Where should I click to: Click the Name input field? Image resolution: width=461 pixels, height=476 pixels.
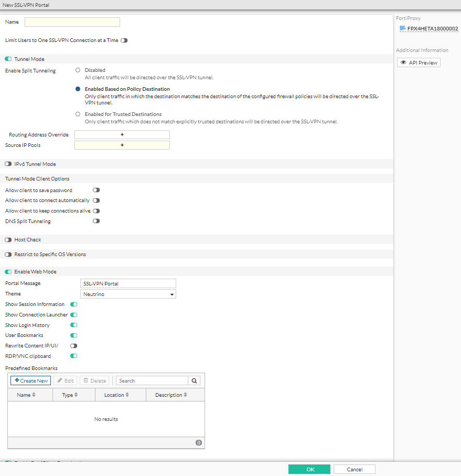72,22
